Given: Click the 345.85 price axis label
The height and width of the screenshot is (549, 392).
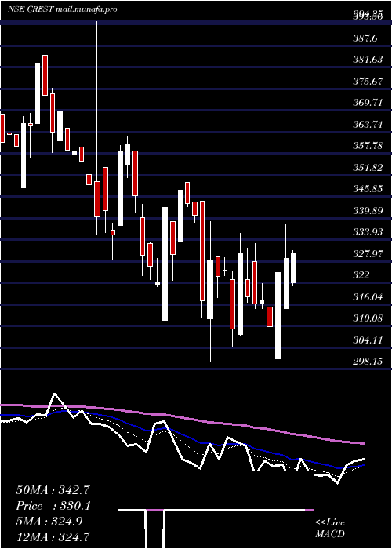Looking at the screenshot, I should (368, 190).
